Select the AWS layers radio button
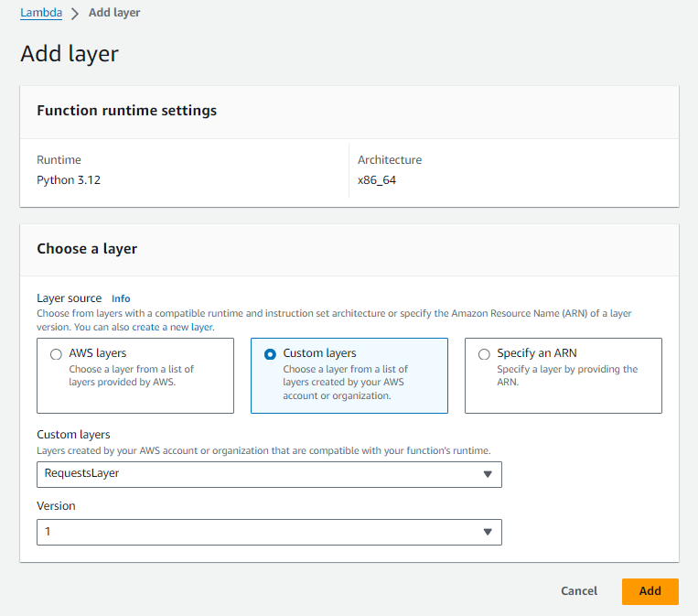Image resolution: width=698 pixels, height=616 pixels. pyautogui.click(x=56, y=354)
